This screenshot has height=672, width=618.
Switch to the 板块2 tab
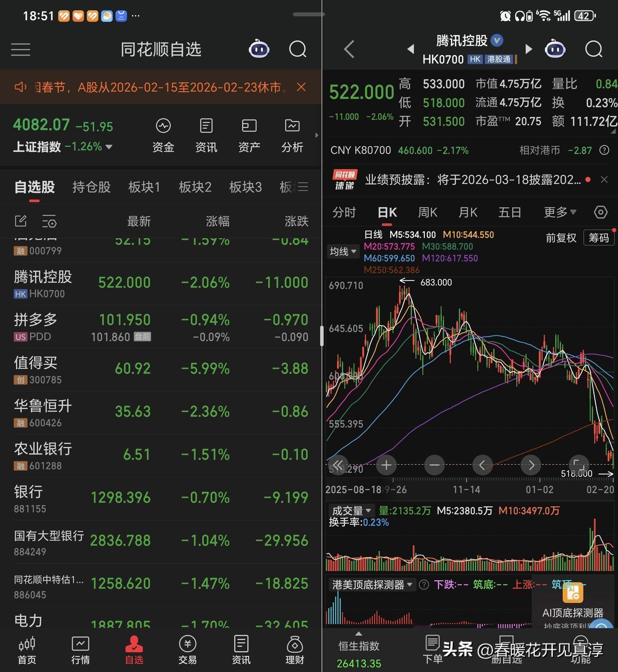coord(195,187)
